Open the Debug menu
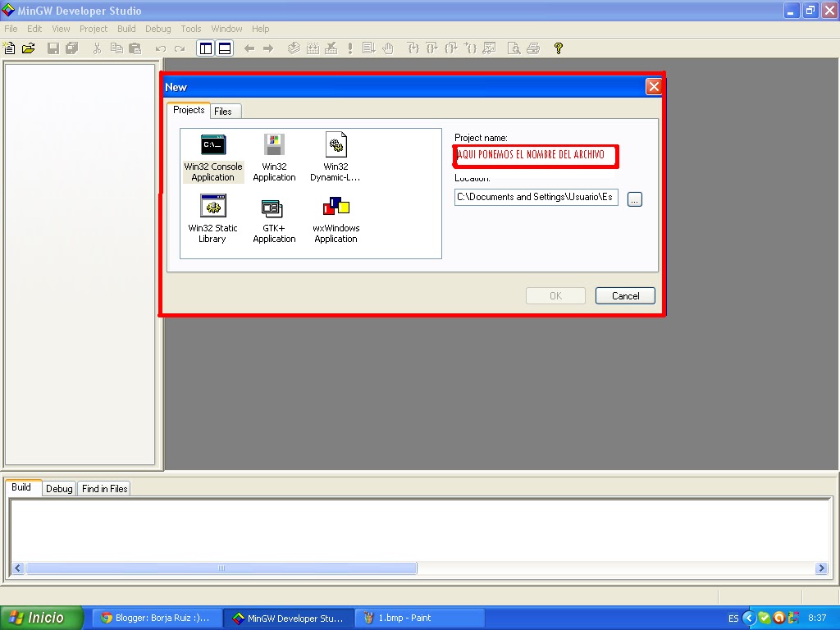840x630 pixels. pos(158,29)
